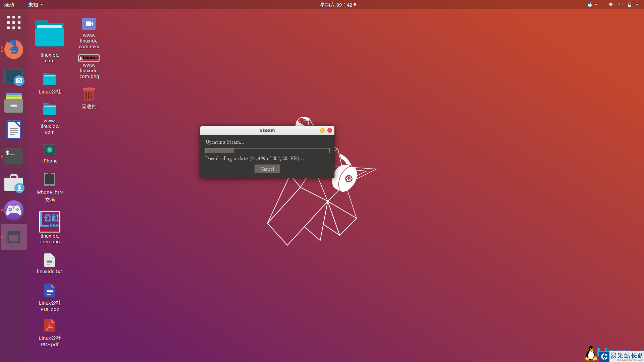644x362 pixels.
Task: Cancel the Steam update download
Action: [267, 169]
